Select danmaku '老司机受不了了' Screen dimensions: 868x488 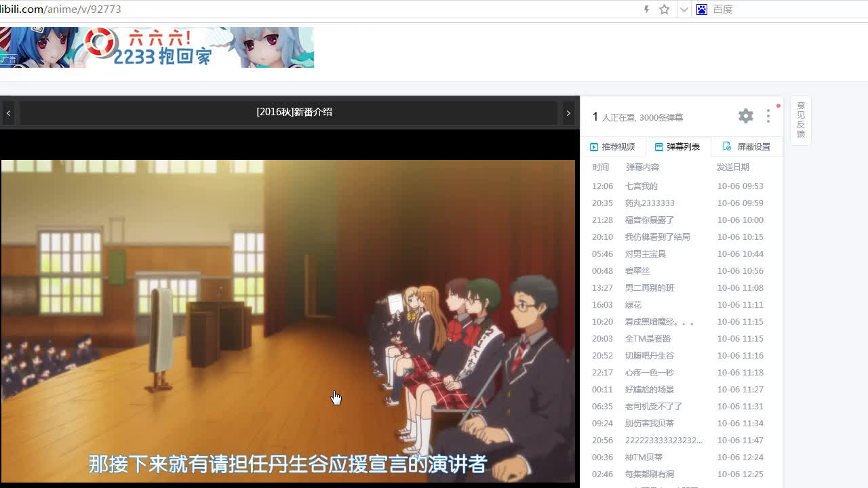tap(654, 407)
